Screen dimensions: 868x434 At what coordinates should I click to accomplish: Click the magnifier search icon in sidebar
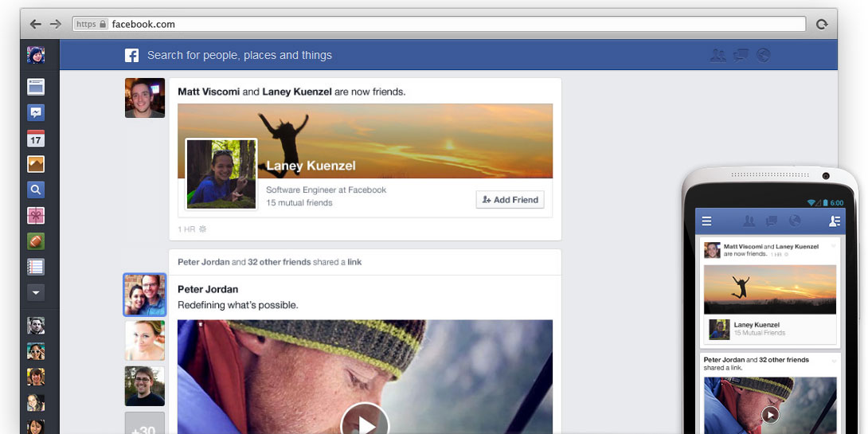[x=36, y=190]
